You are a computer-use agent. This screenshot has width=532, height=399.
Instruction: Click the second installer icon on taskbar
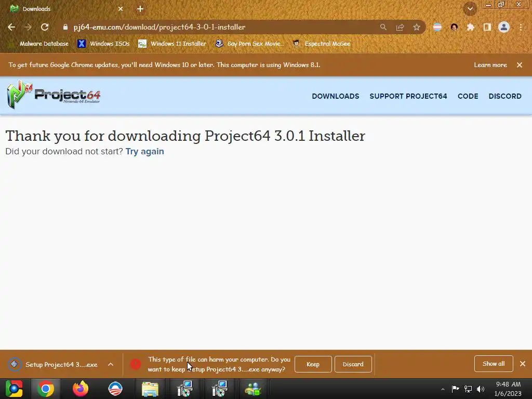[x=220, y=389]
